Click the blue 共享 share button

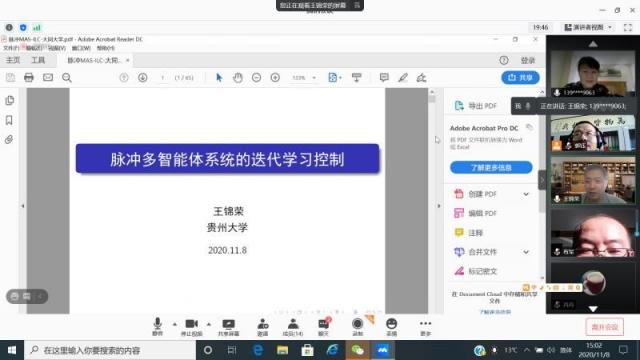(520, 78)
